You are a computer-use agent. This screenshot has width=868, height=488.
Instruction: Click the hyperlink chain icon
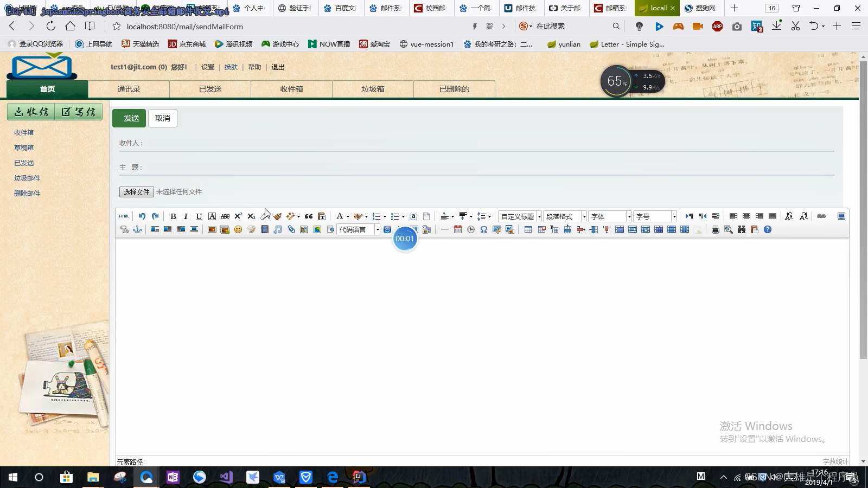point(820,216)
